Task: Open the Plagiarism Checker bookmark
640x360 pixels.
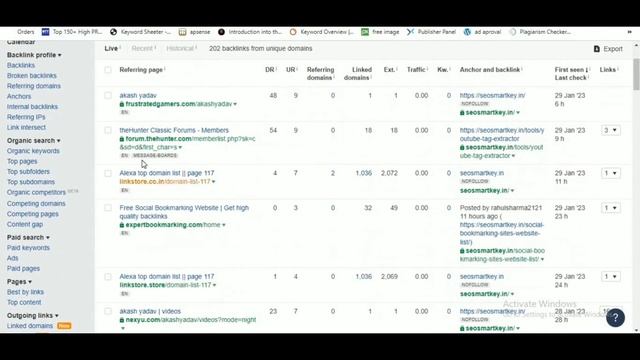Action: 540,32
